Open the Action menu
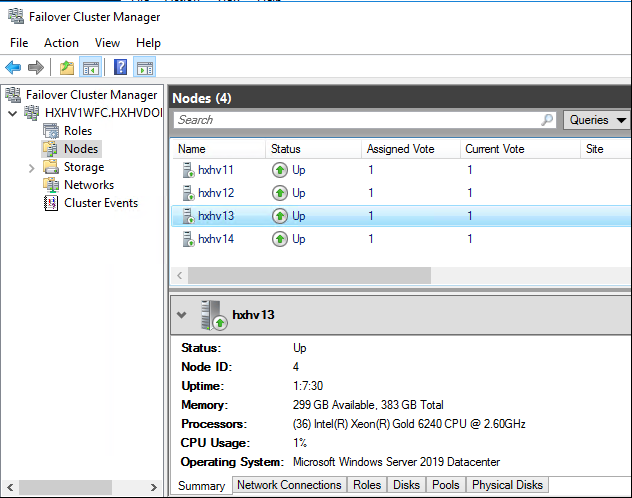Image resolution: width=632 pixels, height=498 pixels. (61, 43)
